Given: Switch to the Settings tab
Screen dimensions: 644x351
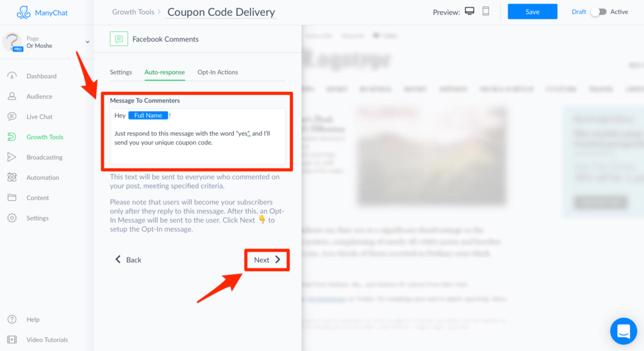Looking at the screenshot, I should (121, 72).
